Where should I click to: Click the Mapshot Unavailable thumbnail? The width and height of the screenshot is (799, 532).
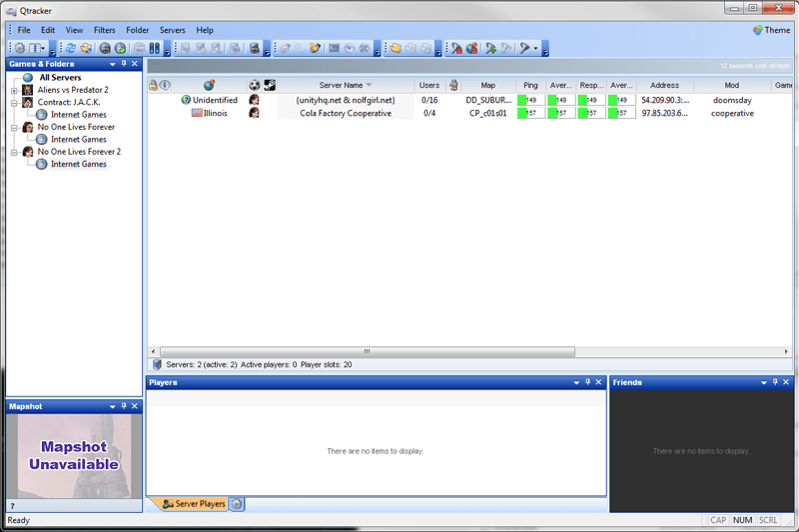[x=74, y=455]
